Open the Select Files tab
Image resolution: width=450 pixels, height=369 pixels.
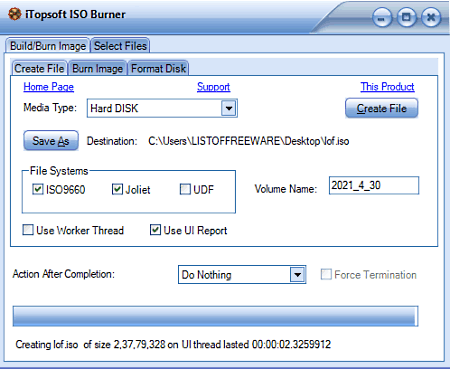[120, 46]
